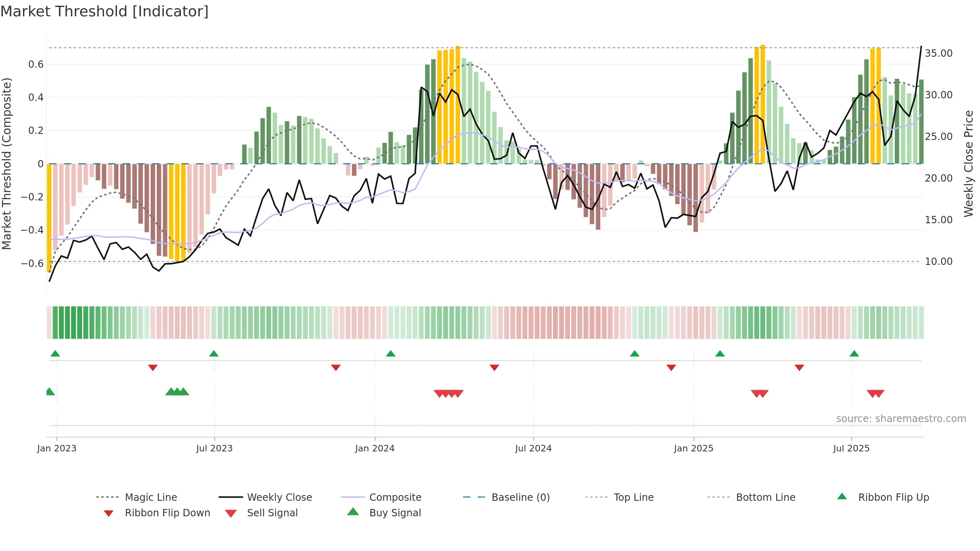
Task: Click the source: sharemaestro.com text
Action: (x=901, y=419)
